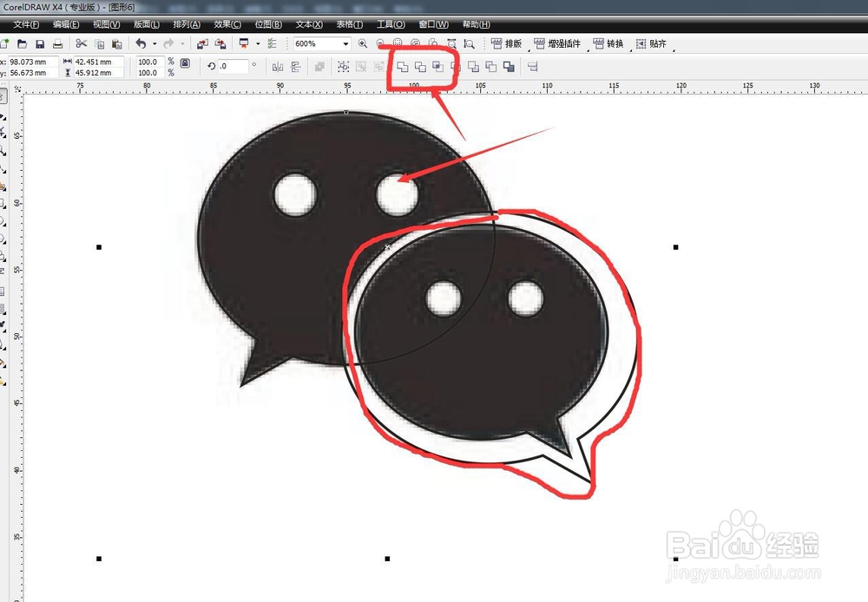Click the 排版 toolbar button

pyautogui.click(x=507, y=43)
